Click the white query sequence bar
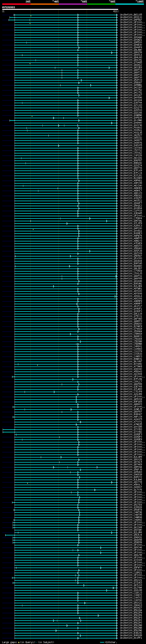Screen dimensions: 146x644 tap(60, 9)
